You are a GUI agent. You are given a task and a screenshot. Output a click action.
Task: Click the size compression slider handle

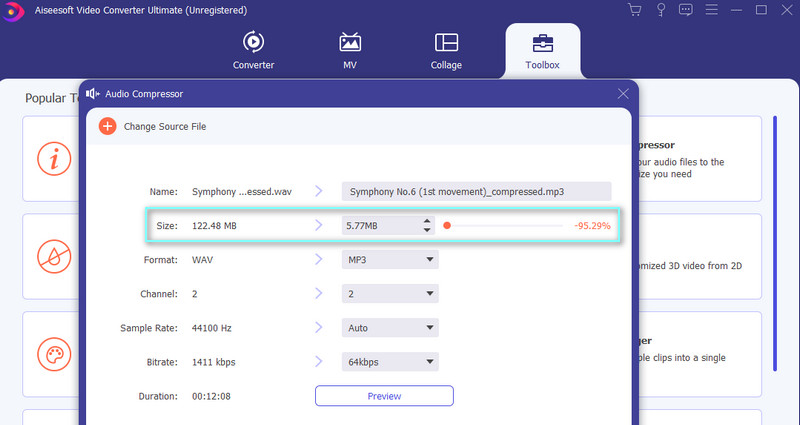click(x=447, y=226)
